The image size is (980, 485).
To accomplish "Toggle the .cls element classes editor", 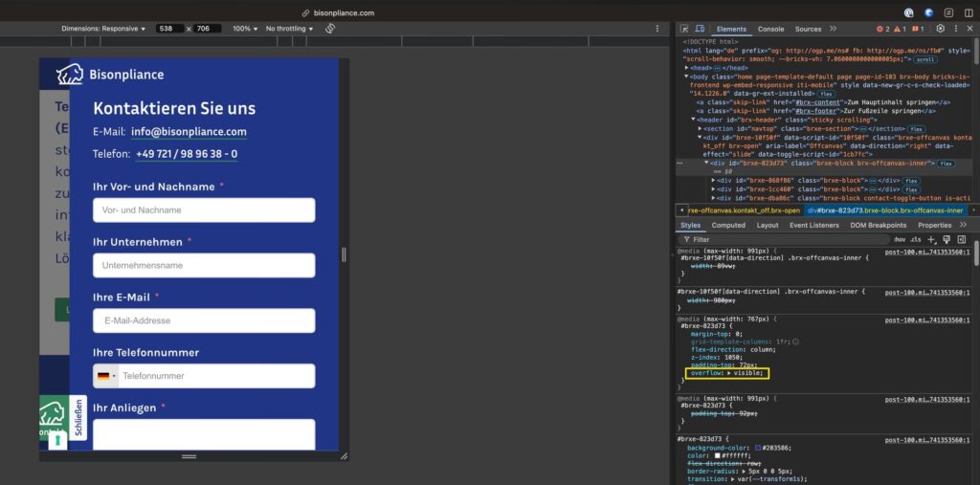I will (x=915, y=239).
